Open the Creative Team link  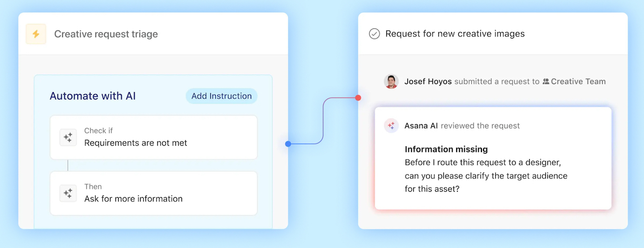[x=578, y=81]
